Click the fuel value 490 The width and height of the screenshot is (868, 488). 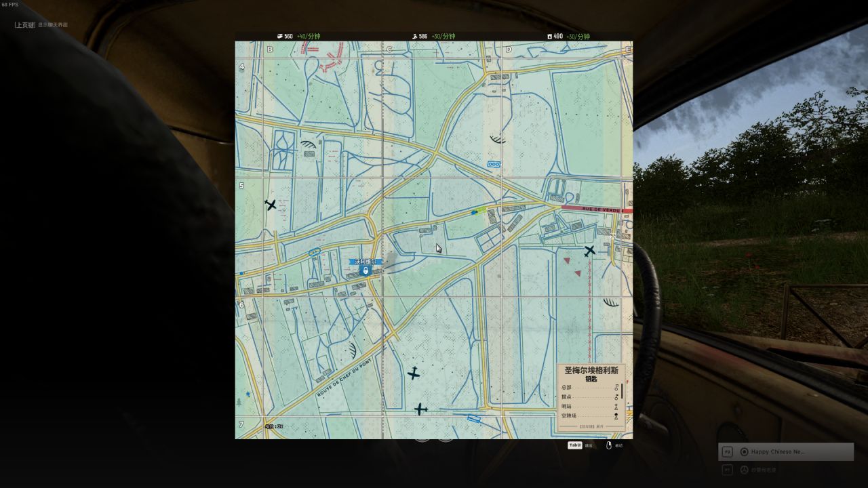point(558,37)
